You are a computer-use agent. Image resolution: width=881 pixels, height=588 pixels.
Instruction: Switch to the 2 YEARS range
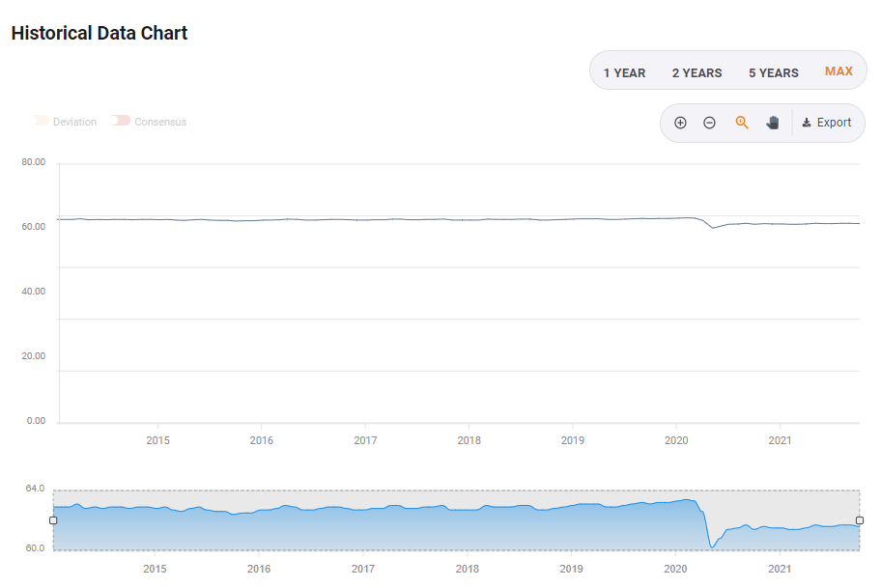[x=696, y=72]
